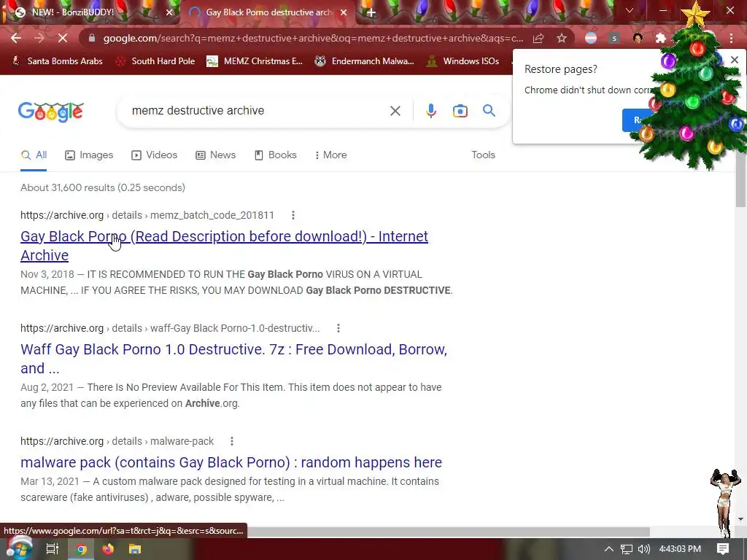
Task: Click the 'About 31,600 results' text
Action: pyautogui.click(x=102, y=187)
